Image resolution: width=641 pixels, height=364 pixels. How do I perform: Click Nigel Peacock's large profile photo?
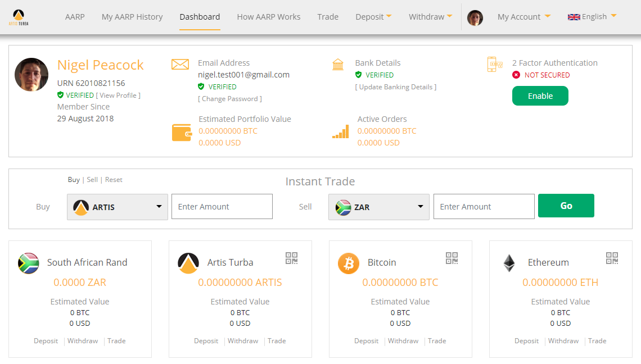31,74
